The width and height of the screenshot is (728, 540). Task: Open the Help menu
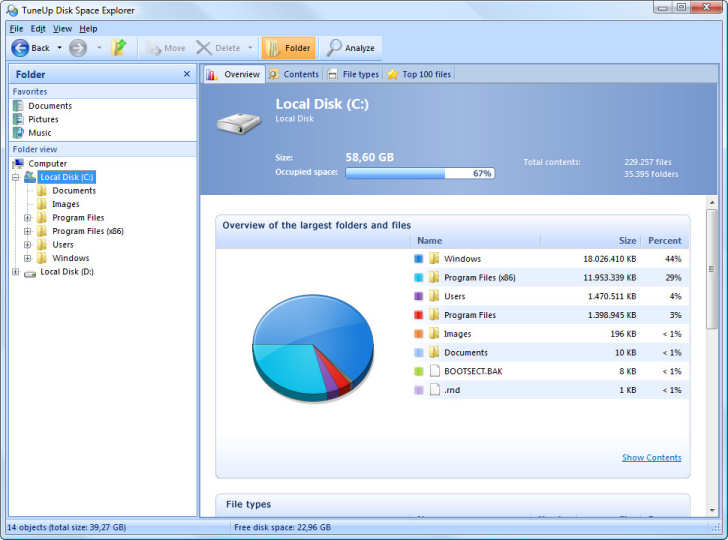pos(88,29)
